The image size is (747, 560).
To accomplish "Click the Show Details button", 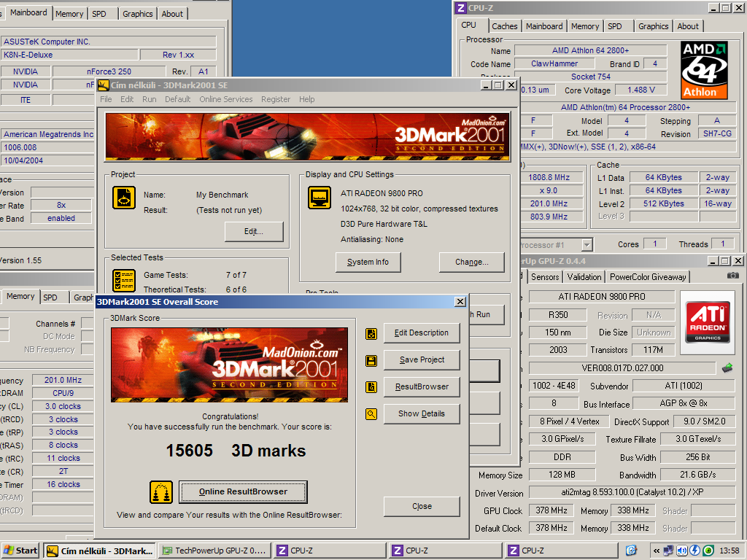I will tap(422, 413).
